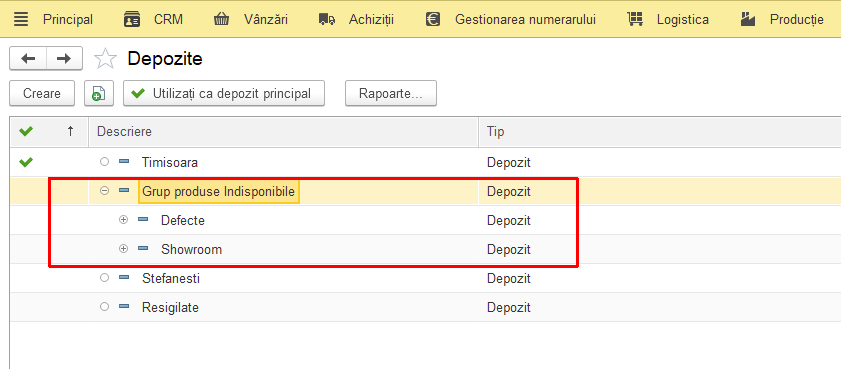Click the Vânzări basket icon
Viewport: 841px width, 369px height.
click(x=221, y=20)
